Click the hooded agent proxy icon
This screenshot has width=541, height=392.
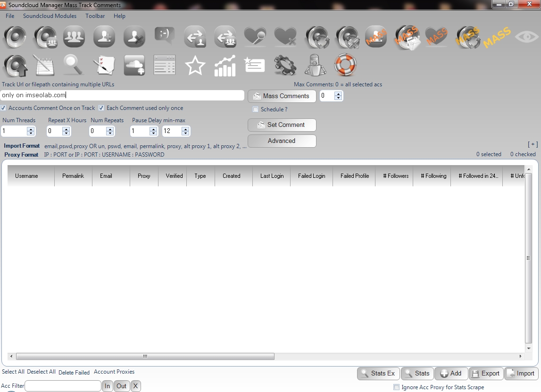pos(316,65)
